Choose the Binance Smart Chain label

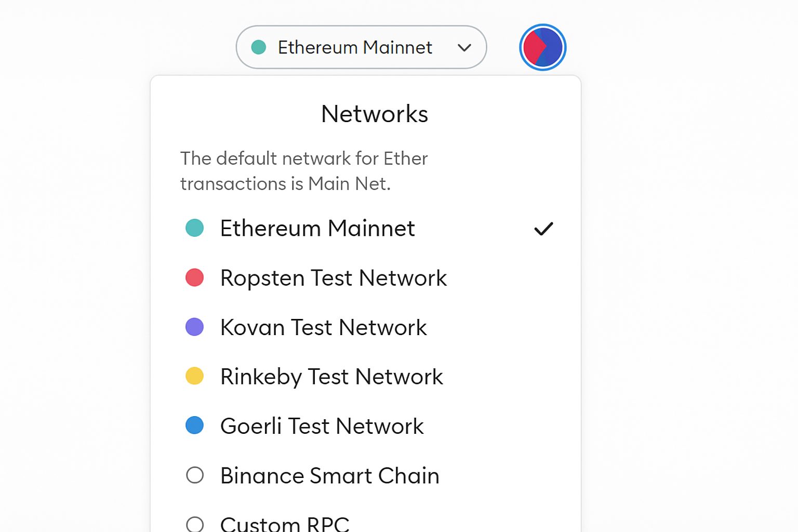pos(329,475)
